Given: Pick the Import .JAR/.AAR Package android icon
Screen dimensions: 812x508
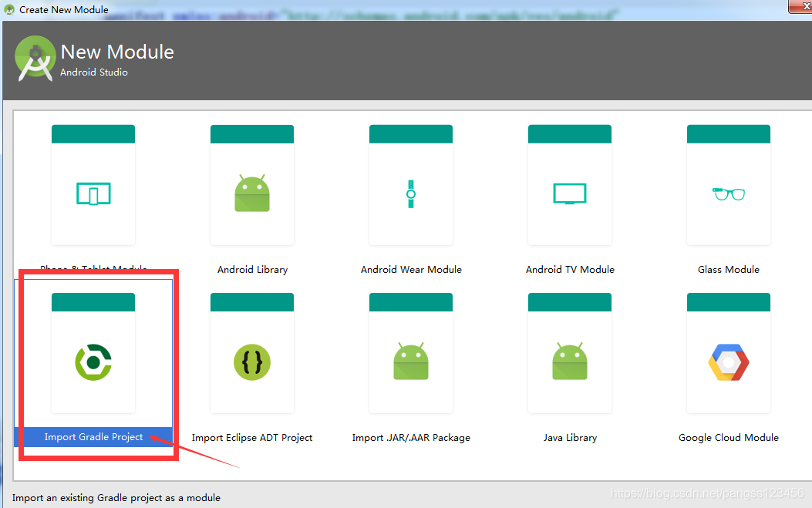Looking at the screenshot, I should coord(411,361).
